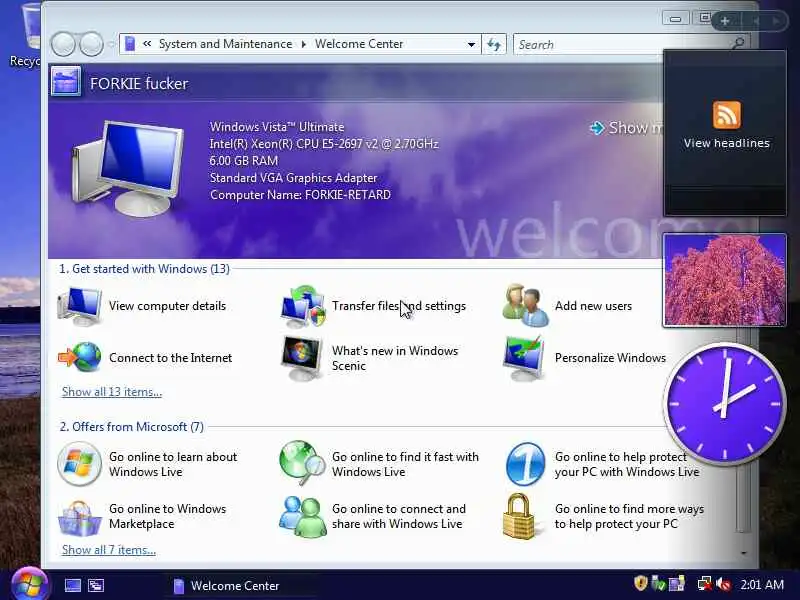Click the Forward navigation button
Screen dimensions: 800x600
coord(91,44)
